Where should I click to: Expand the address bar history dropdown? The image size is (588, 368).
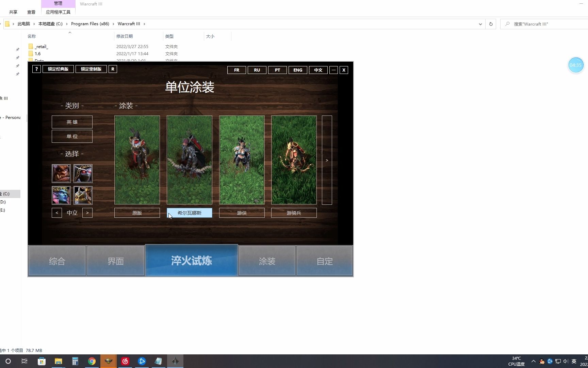coord(480,24)
